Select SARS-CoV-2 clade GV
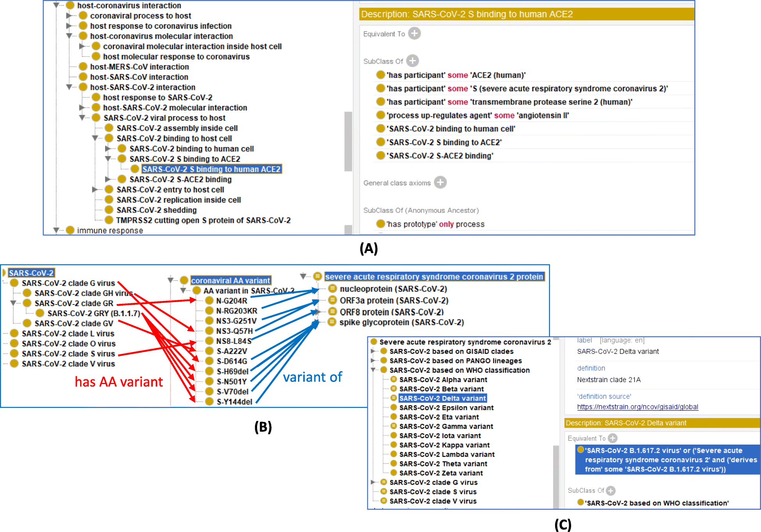This screenshot has height=532, width=761. 74,324
